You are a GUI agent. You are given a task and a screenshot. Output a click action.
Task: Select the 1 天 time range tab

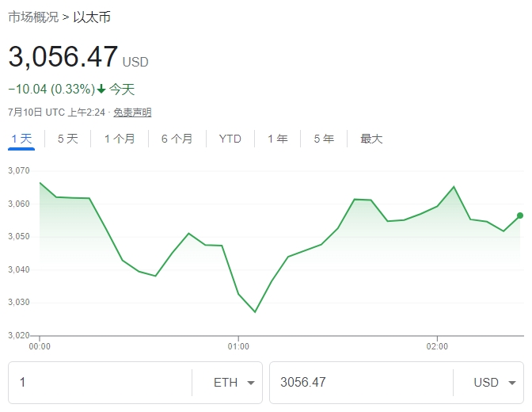(x=21, y=139)
